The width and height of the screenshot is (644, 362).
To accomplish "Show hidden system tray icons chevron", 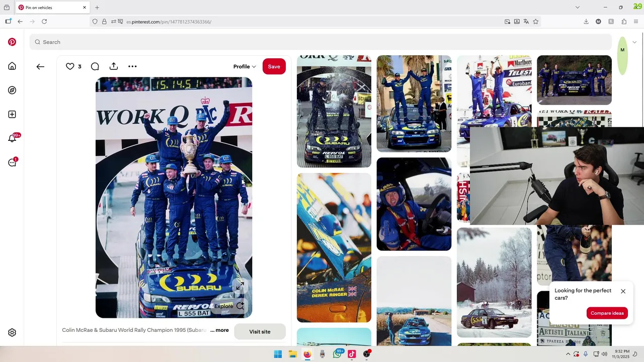I will (x=568, y=354).
